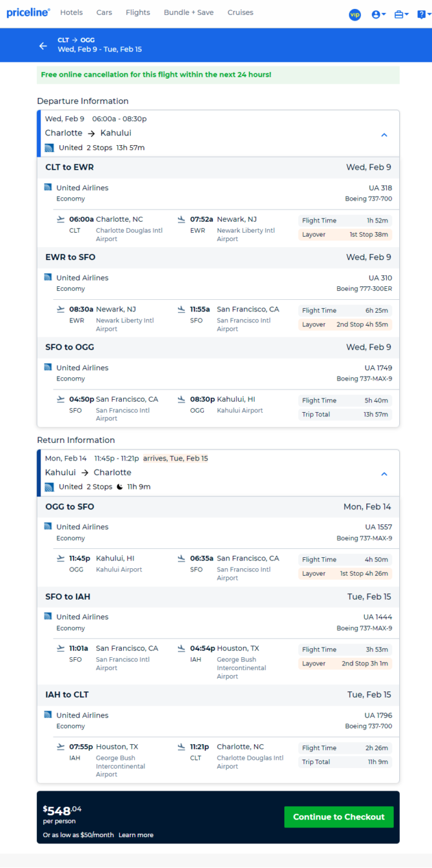Click flight number UA 318
The image size is (432, 868).
pyautogui.click(x=380, y=188)
